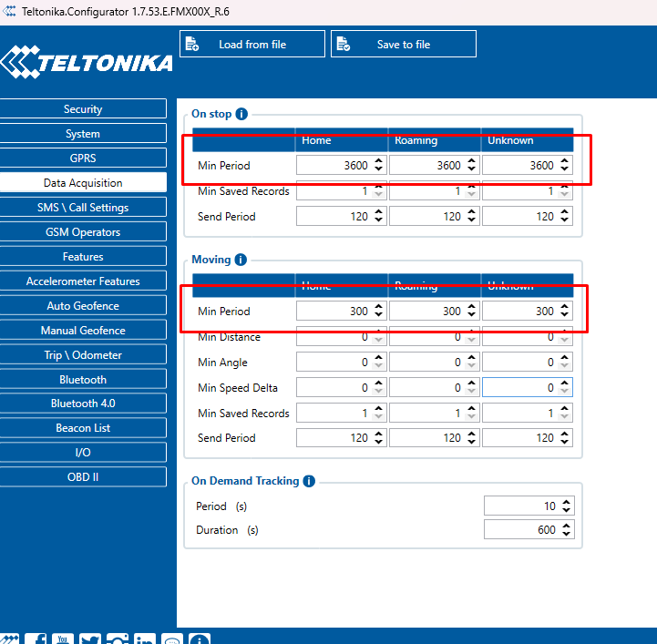Go to the GPRS settings
This screenshot has width=657, height=644.
tap(83, 158)
